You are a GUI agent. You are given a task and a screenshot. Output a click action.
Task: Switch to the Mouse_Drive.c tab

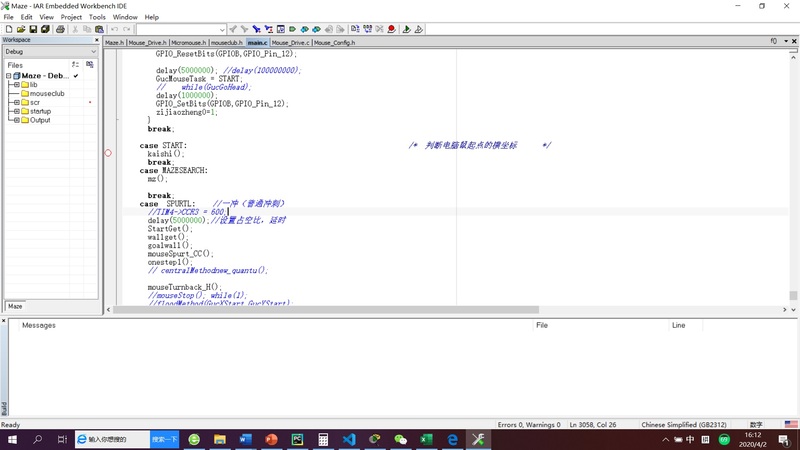coord(291,43)
